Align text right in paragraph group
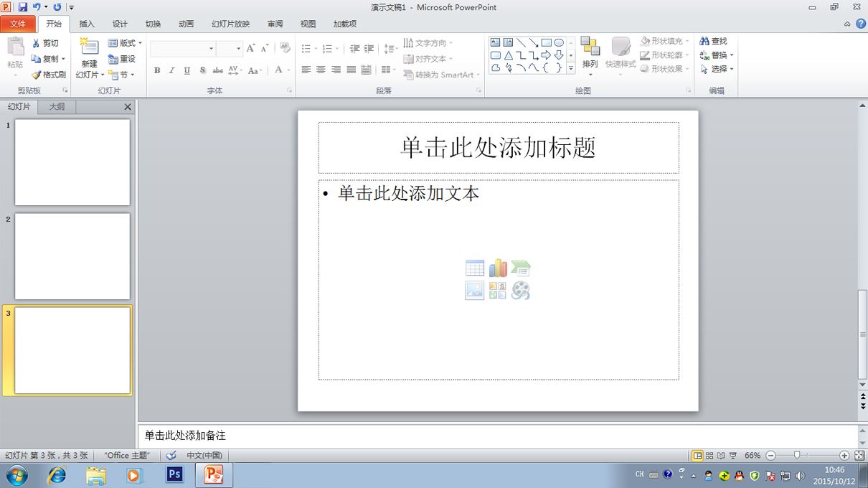The image size is (868, 488). [336, 70]
